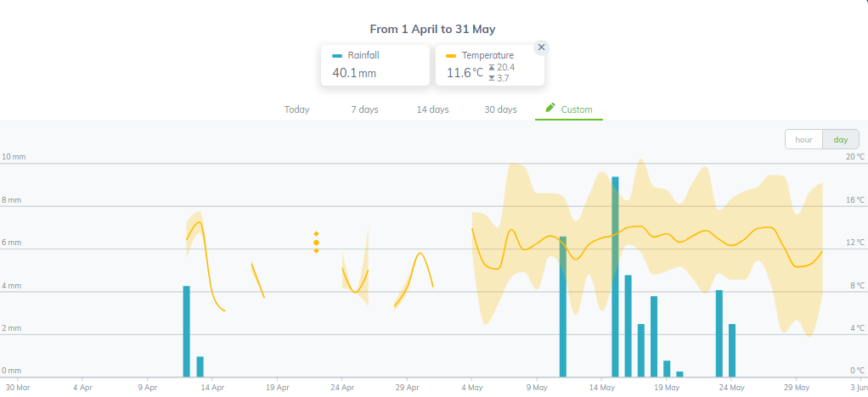Click the Rainfall legend card

tap(375, 65)
